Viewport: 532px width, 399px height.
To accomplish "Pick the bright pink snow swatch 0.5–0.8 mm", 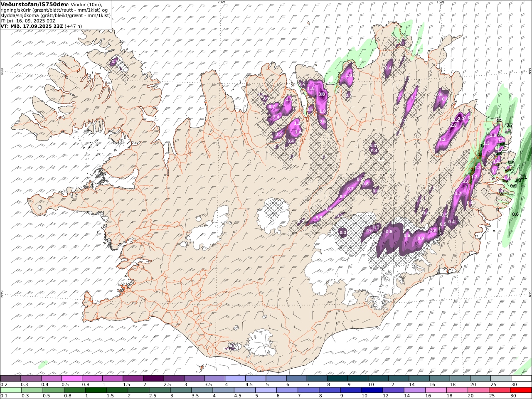I will [x=71, y=379].
